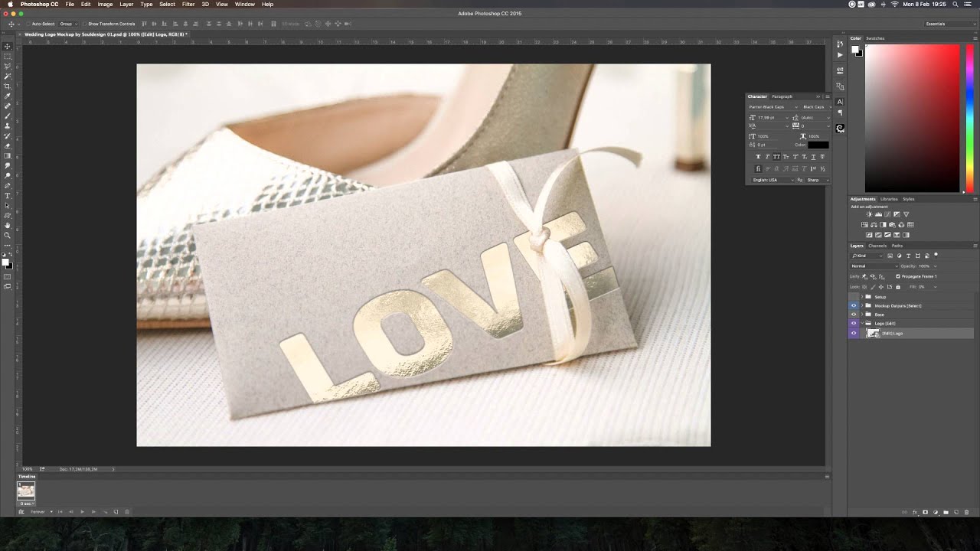Click the All Caps style button

(x=776, y=157)
